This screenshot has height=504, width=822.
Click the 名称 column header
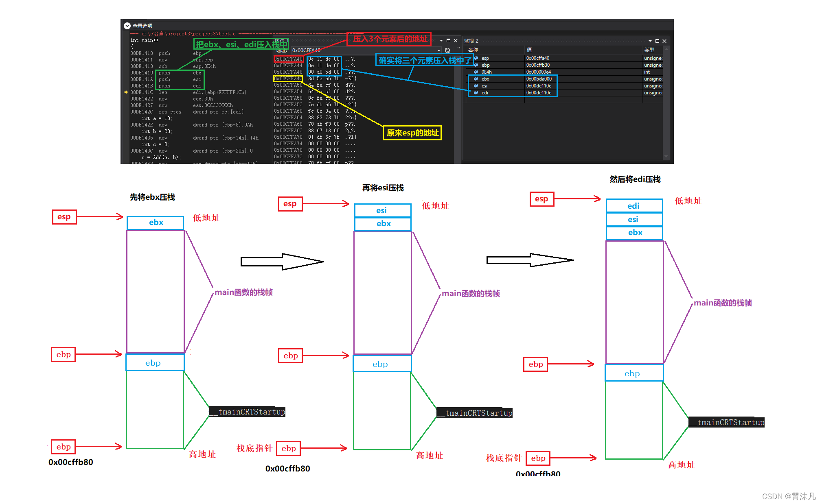[x=473, y=50]
